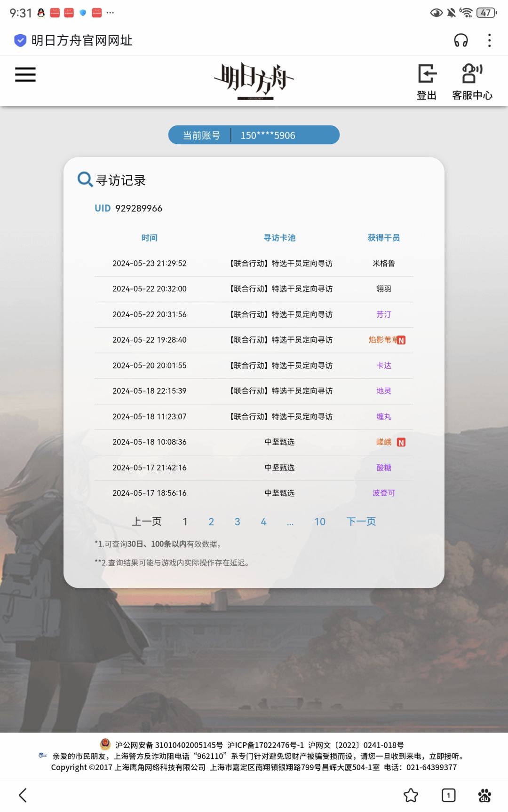Click the banner name in 米格鲁 row
The width and height of the screenshot is (508, 812).
[x=280, y=264]
